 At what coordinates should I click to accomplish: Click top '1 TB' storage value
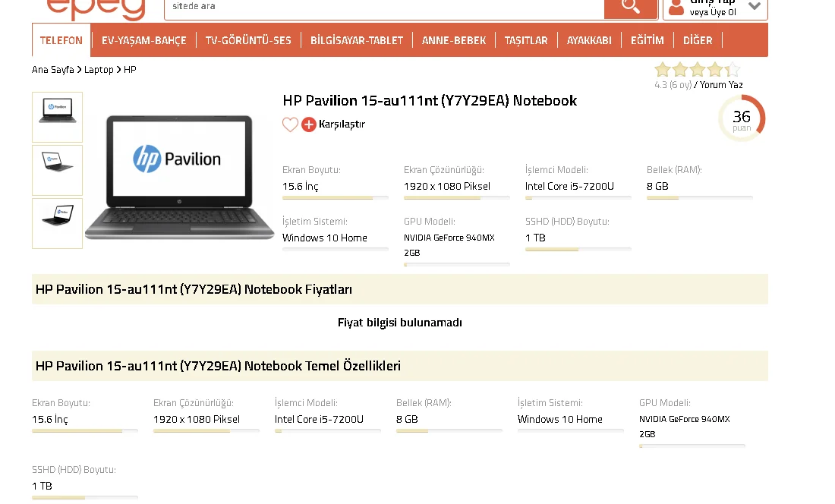pos(535,238)
